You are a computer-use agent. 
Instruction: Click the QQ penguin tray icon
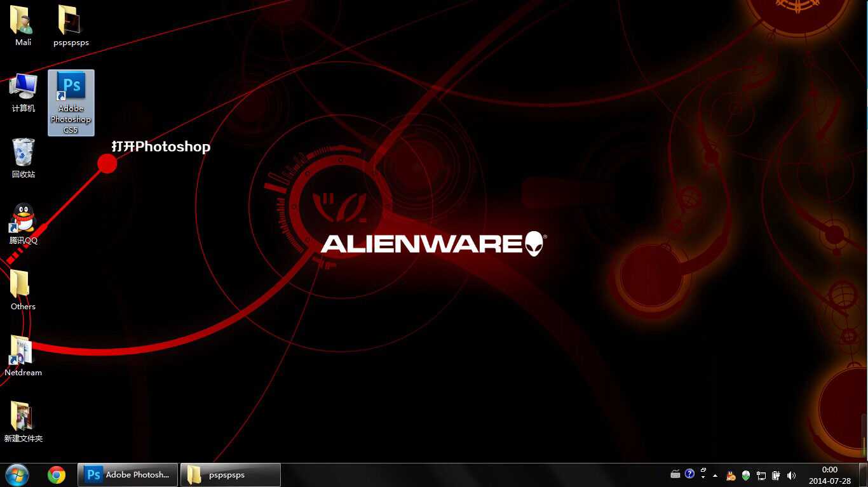731,475
